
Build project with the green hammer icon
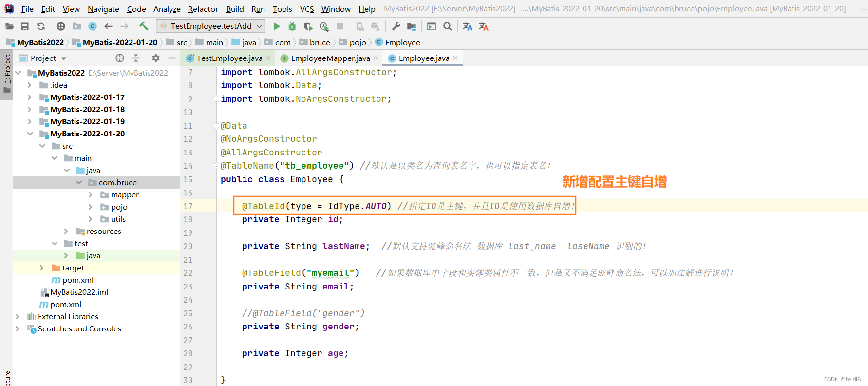pos(144,26)
